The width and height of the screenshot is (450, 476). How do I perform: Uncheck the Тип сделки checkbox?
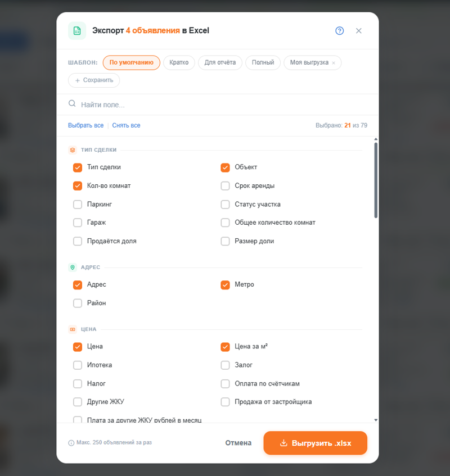tap(78, 167)
